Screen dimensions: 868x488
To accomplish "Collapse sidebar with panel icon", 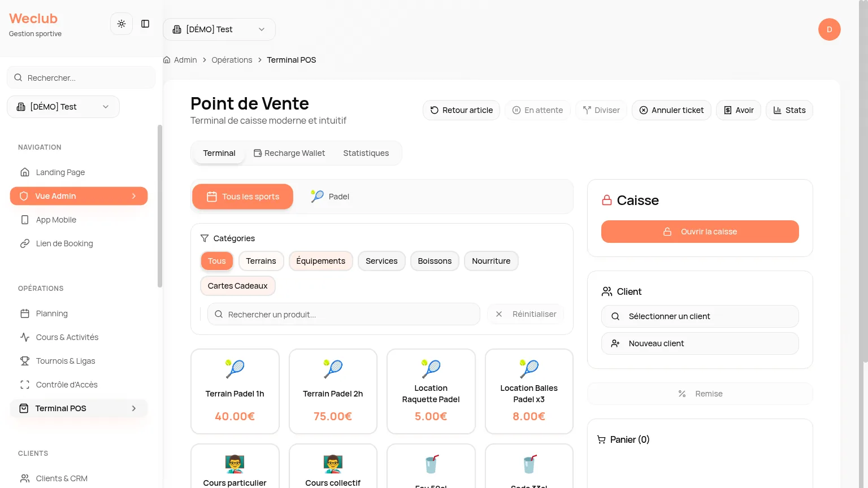I will click(x=145, y=24).
